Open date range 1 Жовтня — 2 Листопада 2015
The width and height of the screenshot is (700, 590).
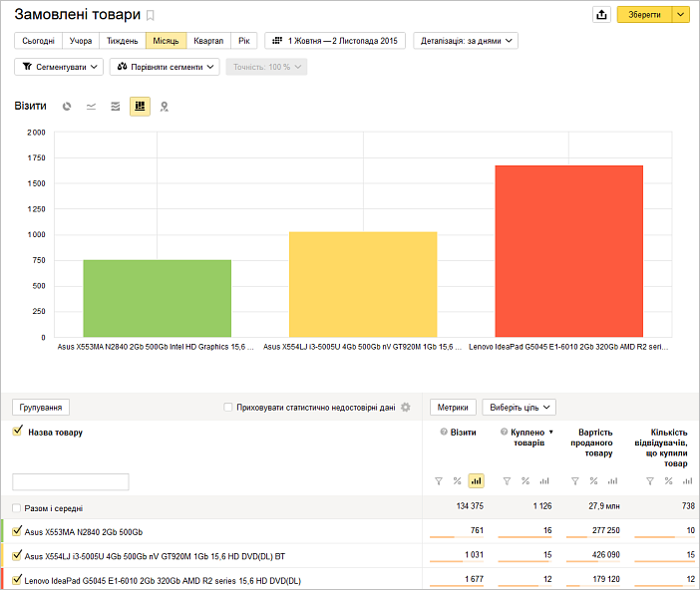pyautogui.click(x=335, y=41)
